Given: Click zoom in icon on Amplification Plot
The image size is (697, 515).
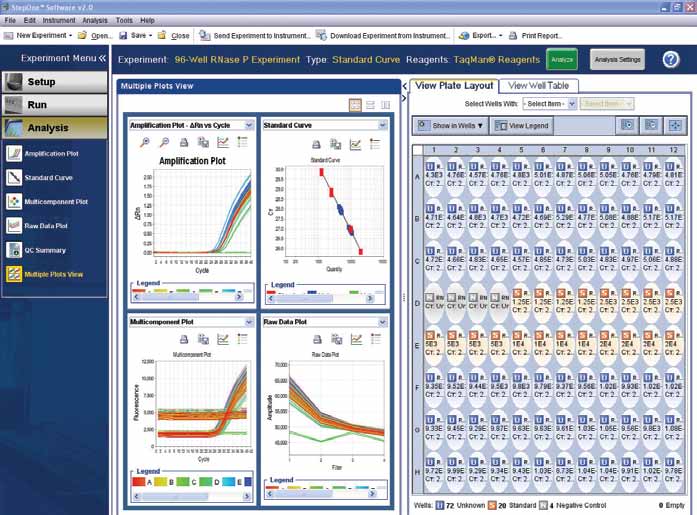Looking at the screenshot, I should coord(146,144).
